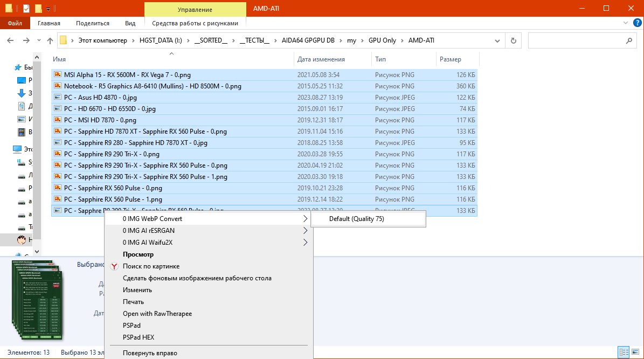Screen dimensions: 644x359
Task: Open address bar history dropdown
Action: click(497, 40)
